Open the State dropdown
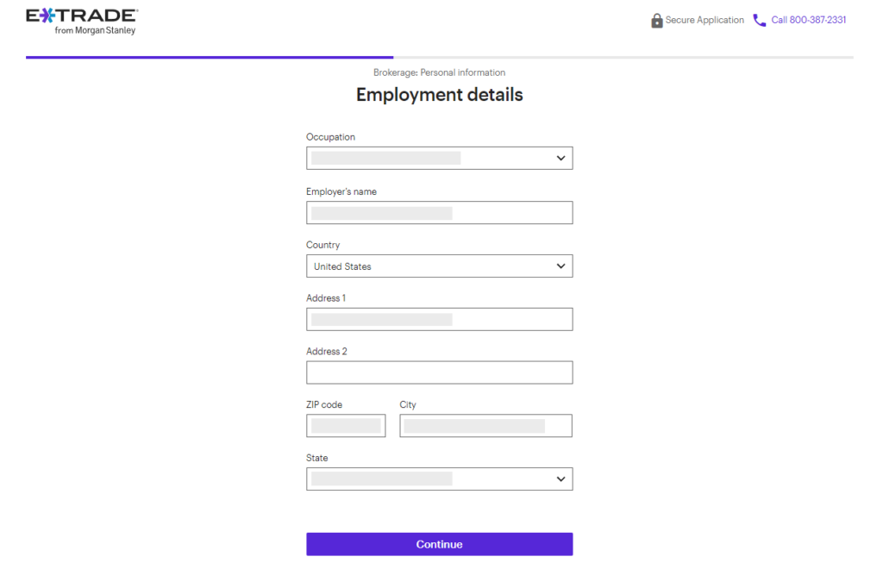Viewport: 883px width, 588px height. [439, 479]
